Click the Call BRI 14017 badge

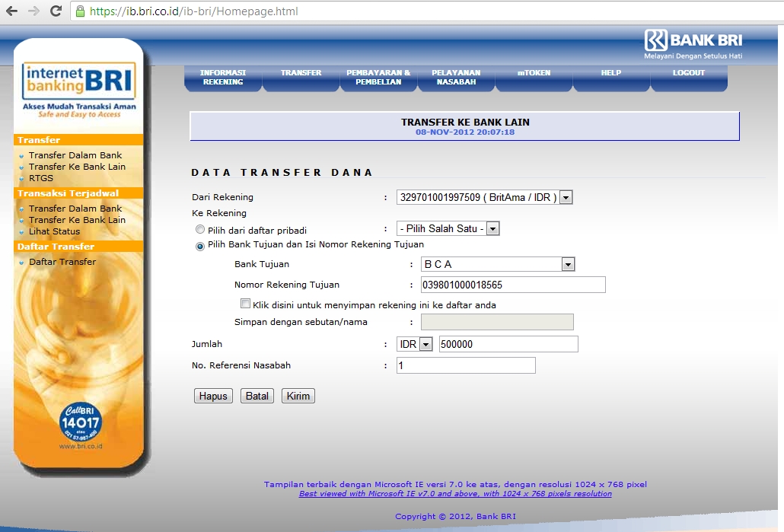click(81, 422)
